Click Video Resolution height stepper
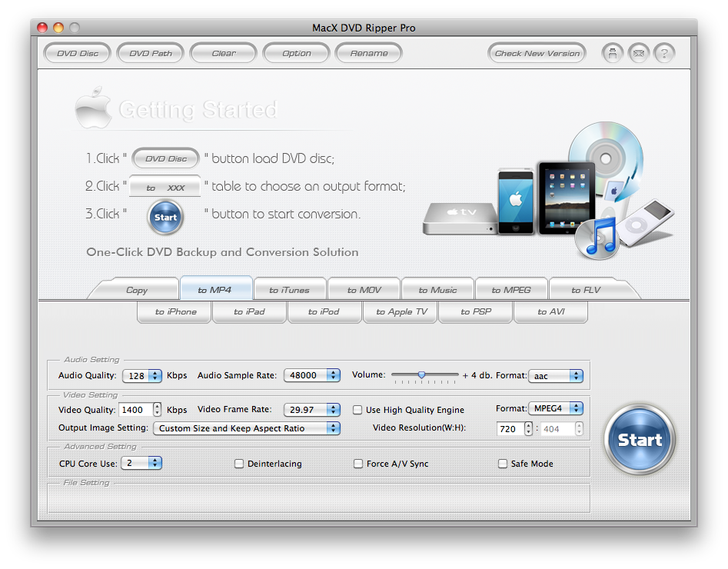The image size is (728, 569). pos(579,428)
